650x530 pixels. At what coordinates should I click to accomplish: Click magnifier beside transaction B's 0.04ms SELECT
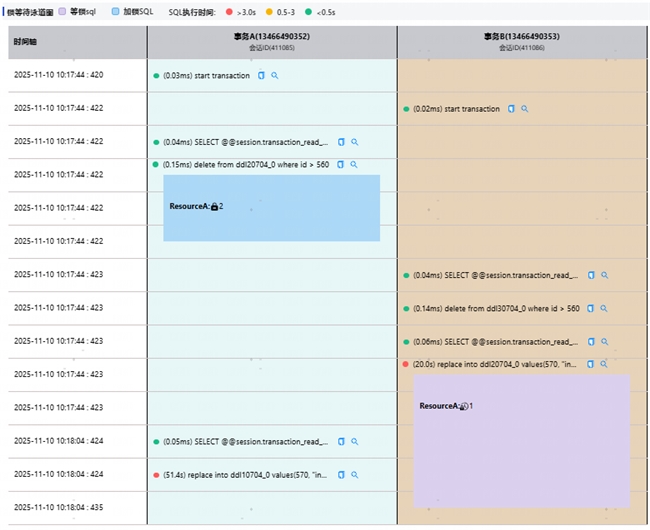604,275
